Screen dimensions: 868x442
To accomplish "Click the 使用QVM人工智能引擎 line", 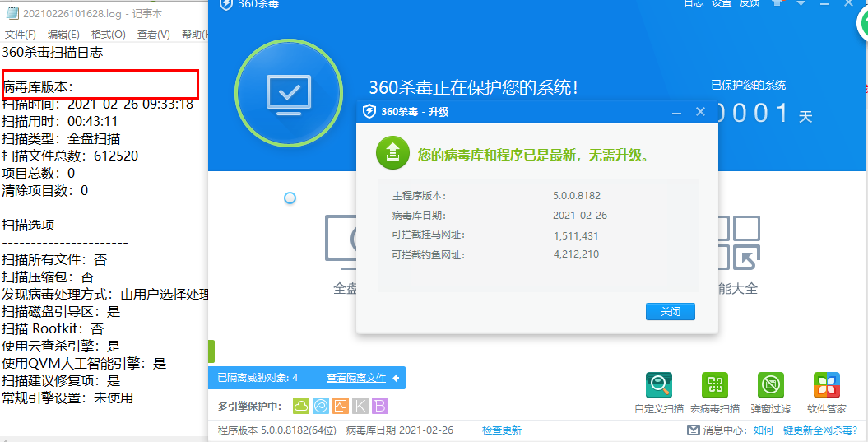I will coord(84,363).
